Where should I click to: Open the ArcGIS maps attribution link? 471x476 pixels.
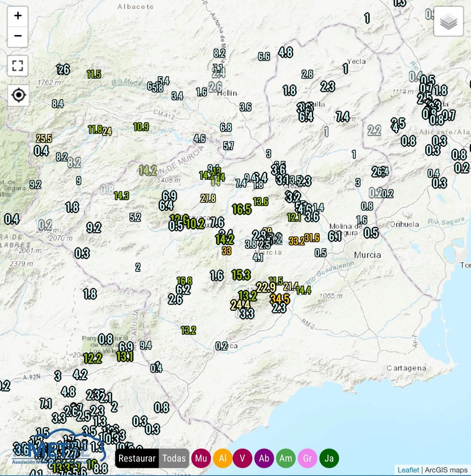446,470
